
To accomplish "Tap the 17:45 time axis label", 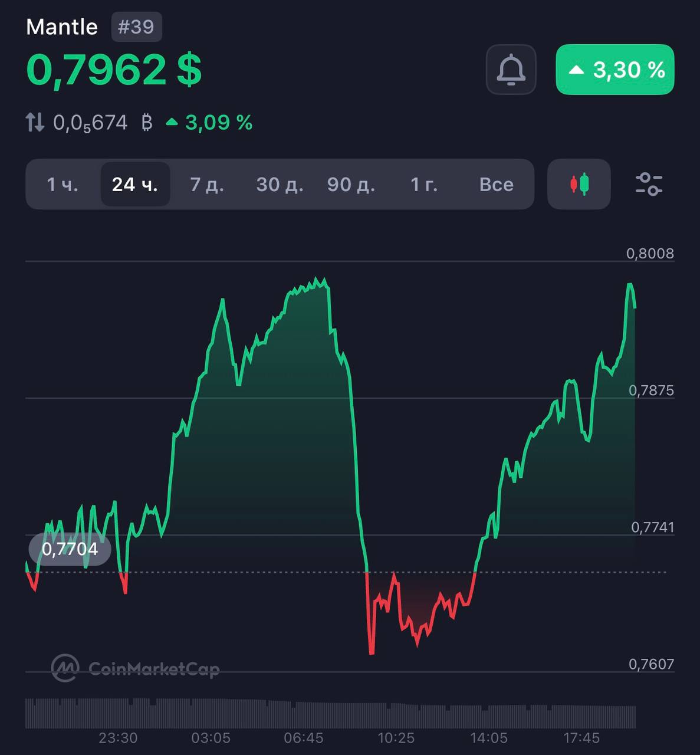I will [x=581, y=738].
